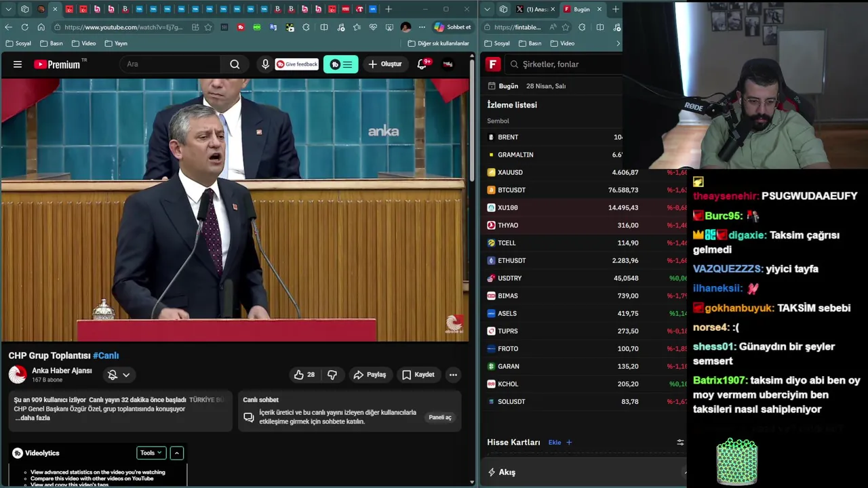The width and height of the screenshot is (868, 488).
Task: Favorite the Fintables page with star icon
Action: click(566, 27)
